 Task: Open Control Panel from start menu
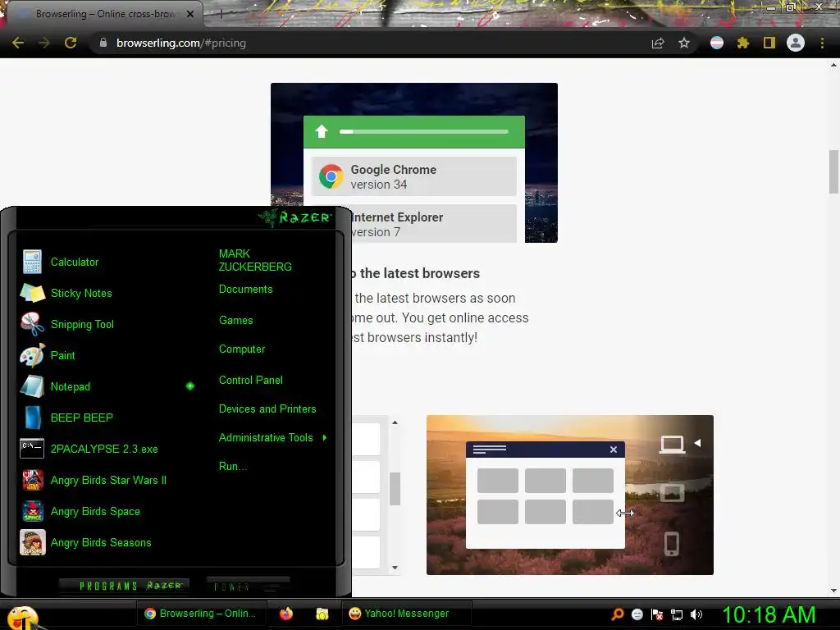[x=251, y=381]
